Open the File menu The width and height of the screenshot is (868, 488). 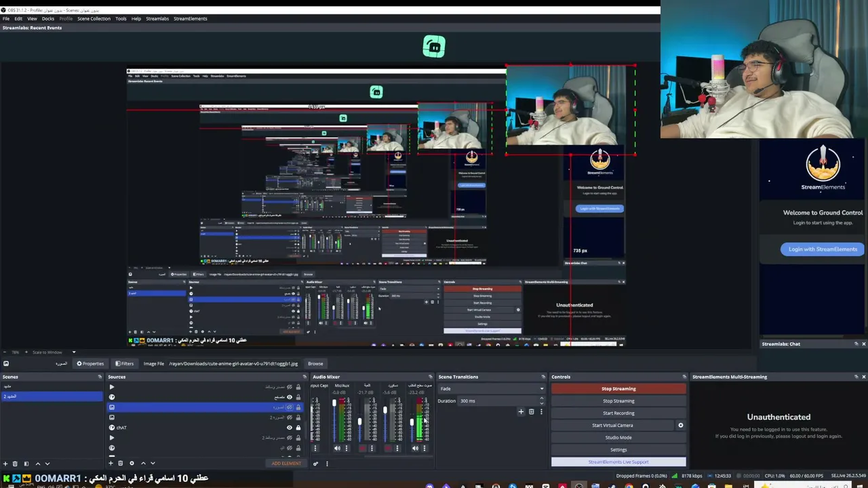tap(6, 18)
